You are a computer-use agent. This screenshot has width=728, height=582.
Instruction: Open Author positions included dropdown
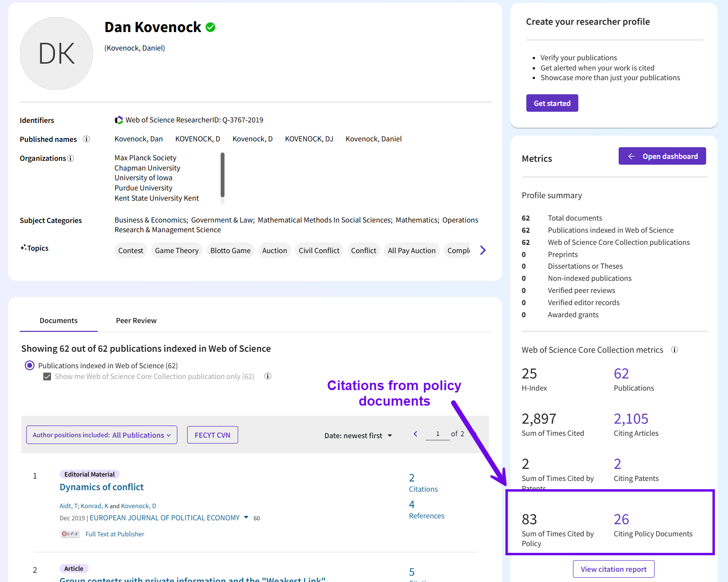point(102,435)
